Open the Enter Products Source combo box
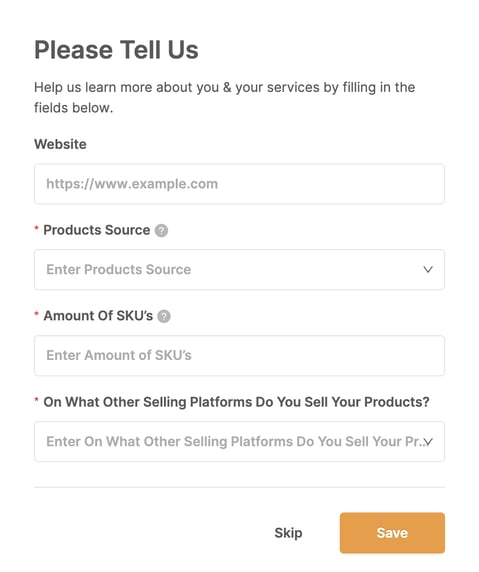Screen dimensions: 479x572 coord(239,270)
